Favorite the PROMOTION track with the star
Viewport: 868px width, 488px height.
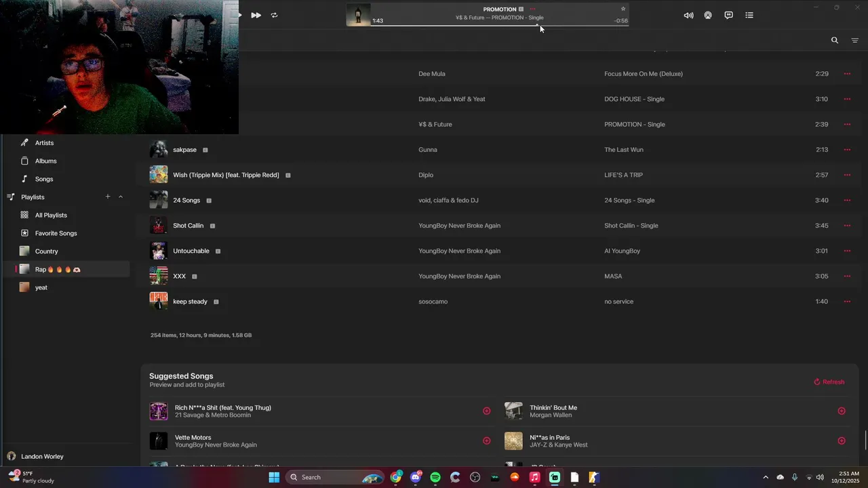623,9
